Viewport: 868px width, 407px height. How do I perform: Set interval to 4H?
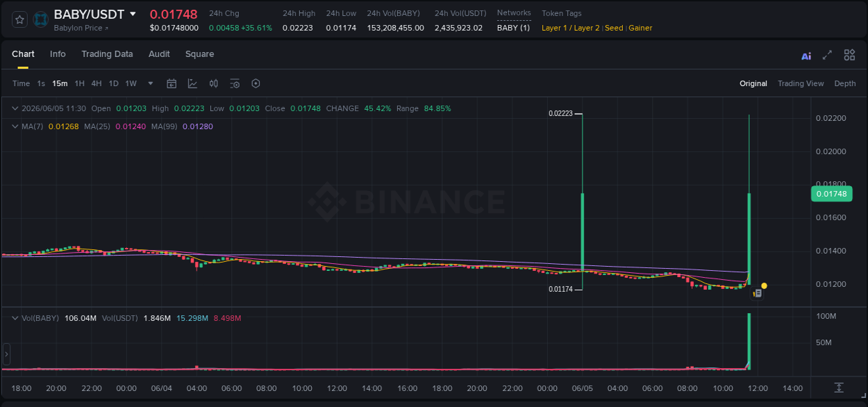point(97,83)
